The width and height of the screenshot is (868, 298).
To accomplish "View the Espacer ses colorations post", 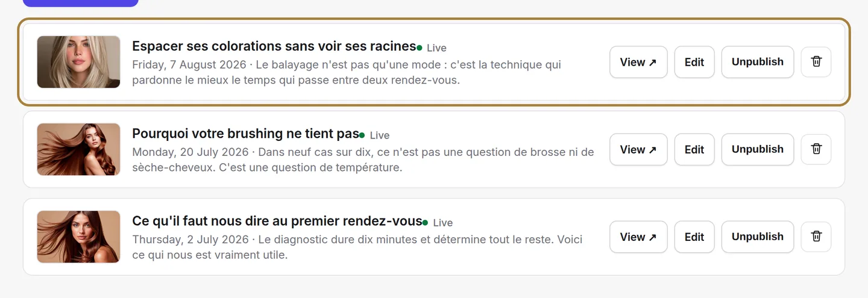I will click(x=638, y=62).
